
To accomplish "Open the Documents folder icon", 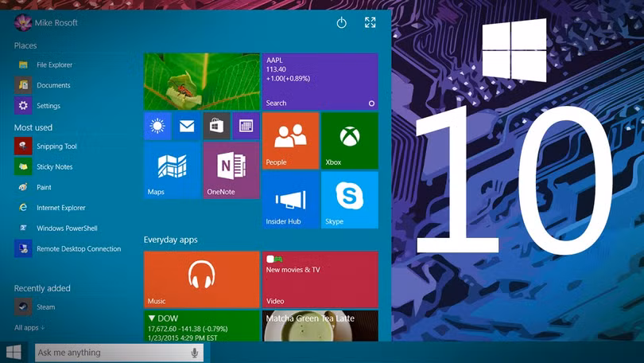I will coord(23,85).
